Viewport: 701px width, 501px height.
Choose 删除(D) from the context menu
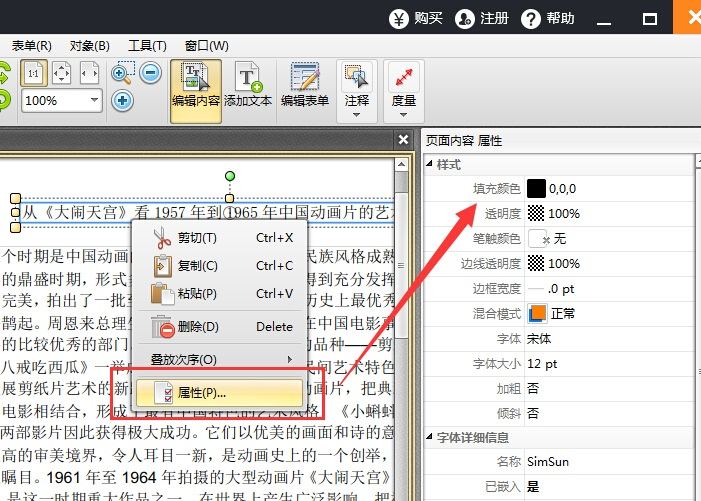tap(221, 327)
